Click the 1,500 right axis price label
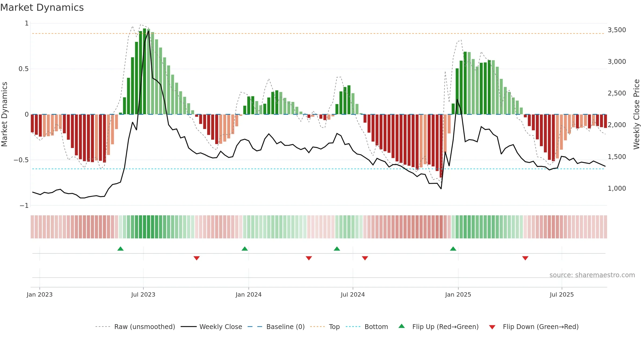644x362 pixels. click(x=617, y=157)
